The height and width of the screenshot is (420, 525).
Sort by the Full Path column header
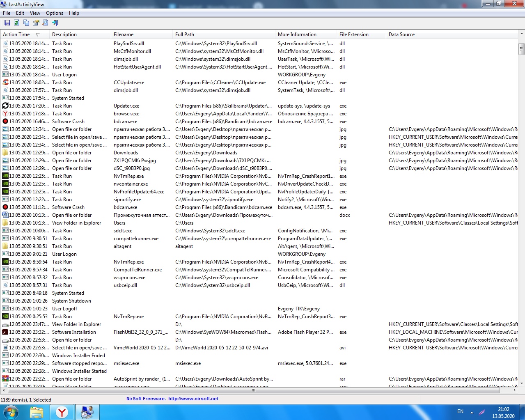point(224,34)
